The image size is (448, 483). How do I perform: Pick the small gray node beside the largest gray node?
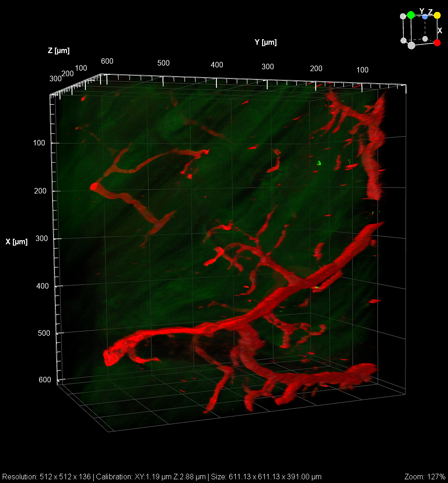[403, 41]
